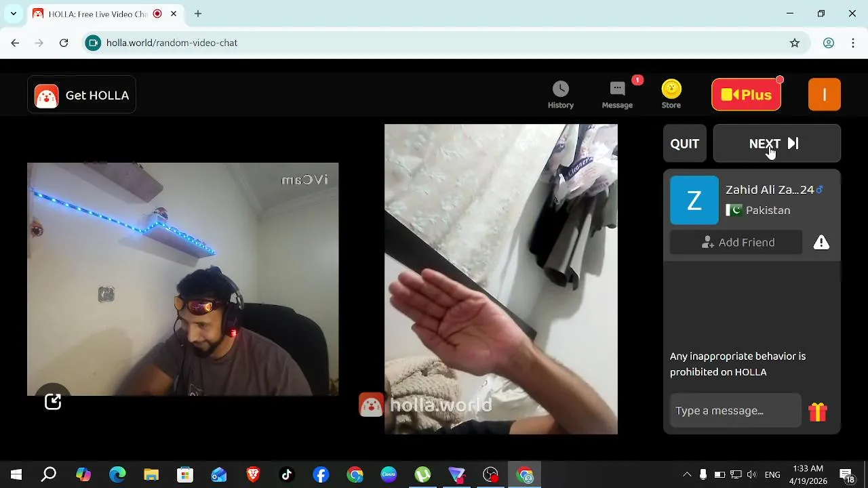Open the Z user avatar
This screenshot has height=488, width=868.
(694, 200)
